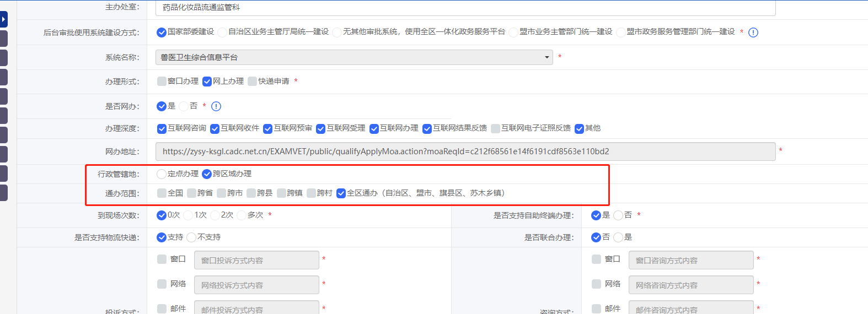This screenshot has width=868, height=314.
Task: Select 1次 for 到现场次数
Action: pyautogui.click(x=189, y=215)
